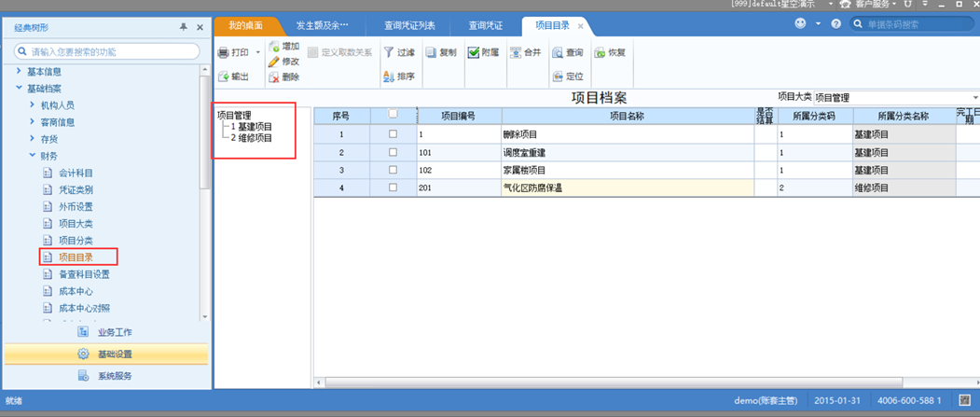This screenshot has height=417, width=980.
Task: Open 项目分类 in the tree
Action: (76, 240)
